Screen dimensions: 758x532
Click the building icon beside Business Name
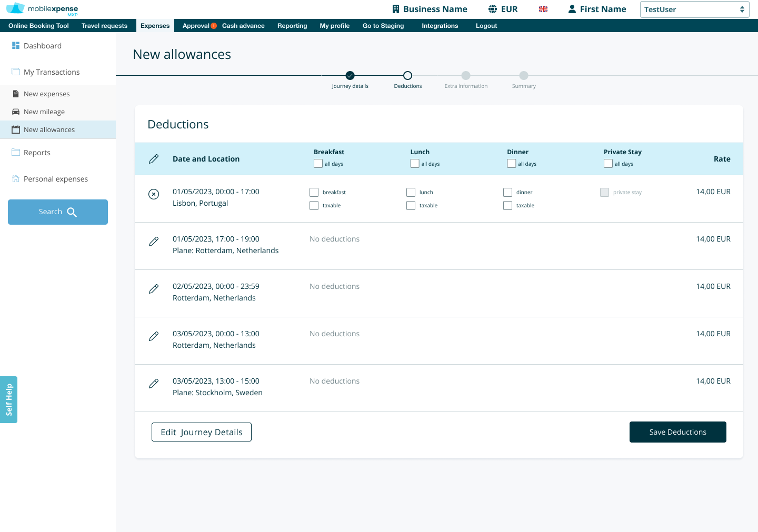click(x=396, y=9)
